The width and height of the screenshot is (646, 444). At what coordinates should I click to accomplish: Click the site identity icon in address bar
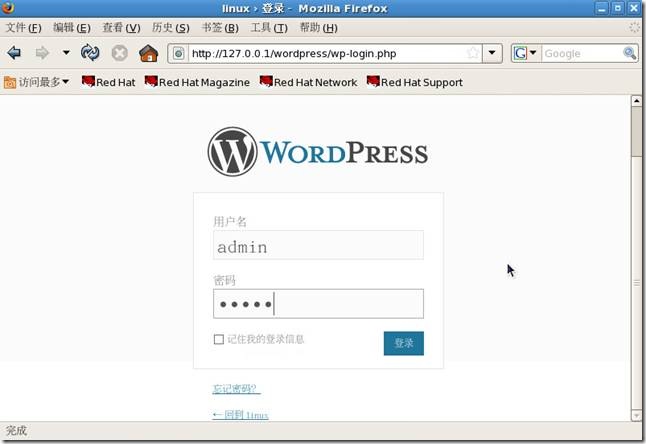click(178, 54)
